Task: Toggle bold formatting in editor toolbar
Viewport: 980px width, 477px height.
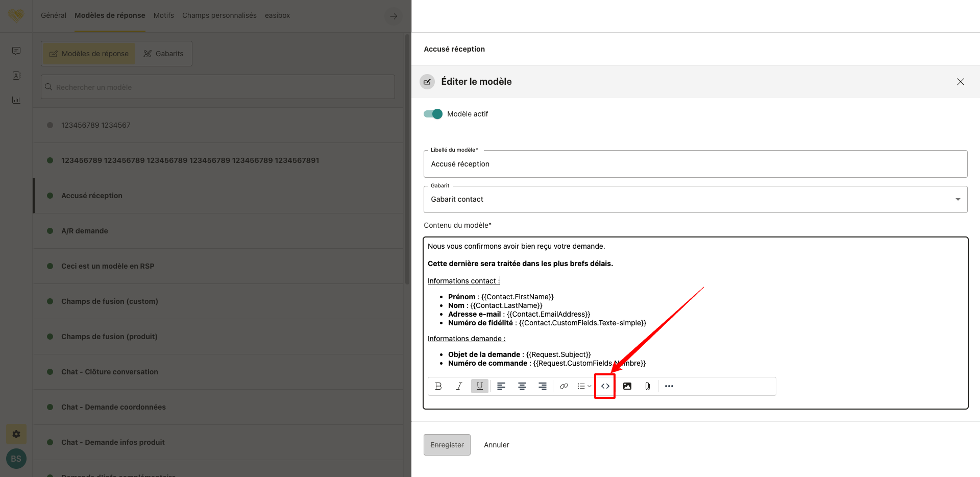Action: coord(438,386)
